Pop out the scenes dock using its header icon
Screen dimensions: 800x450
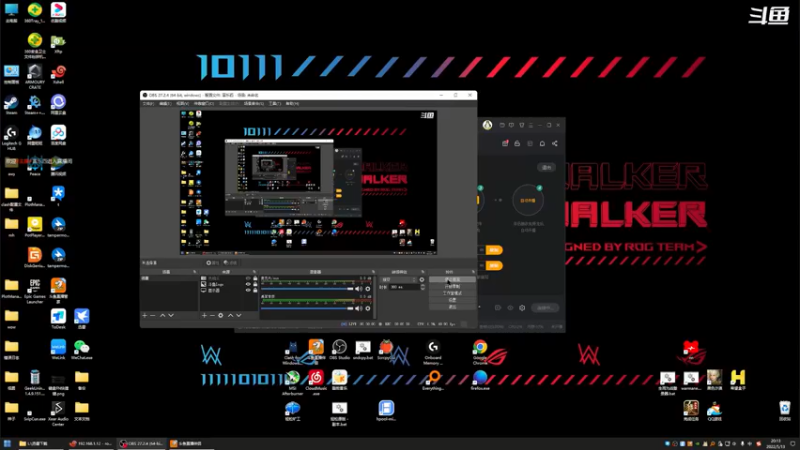click(x=195, y=271)
